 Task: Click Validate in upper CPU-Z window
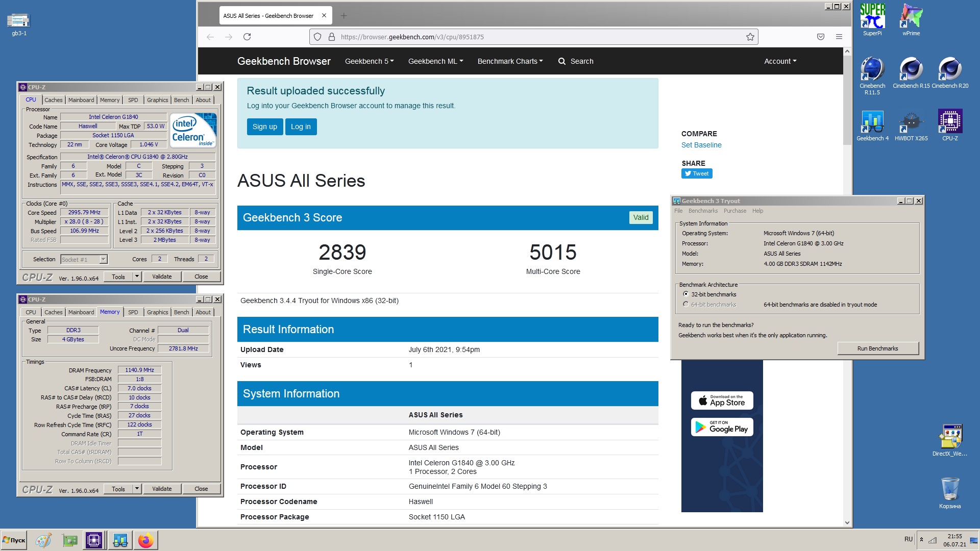point(162,277)
